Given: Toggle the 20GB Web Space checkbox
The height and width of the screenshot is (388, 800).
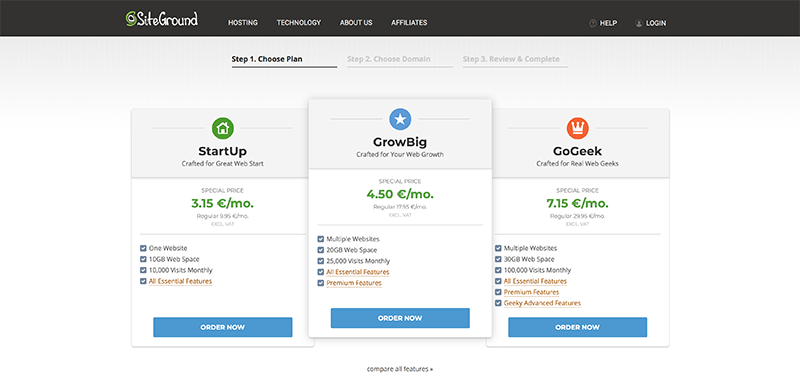Looking at the screenshot, I should [x=321, y=250].
